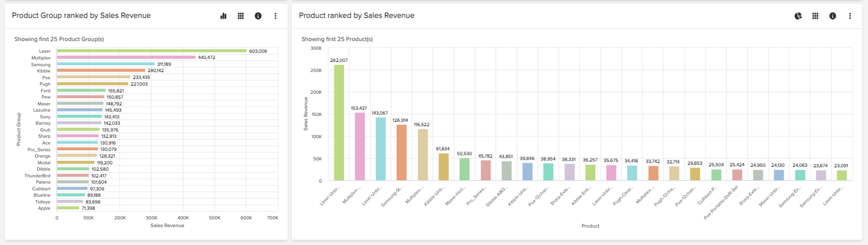Click the 'Patena' group label
Viewport: 868px width, 245px height.
point(43,182)
